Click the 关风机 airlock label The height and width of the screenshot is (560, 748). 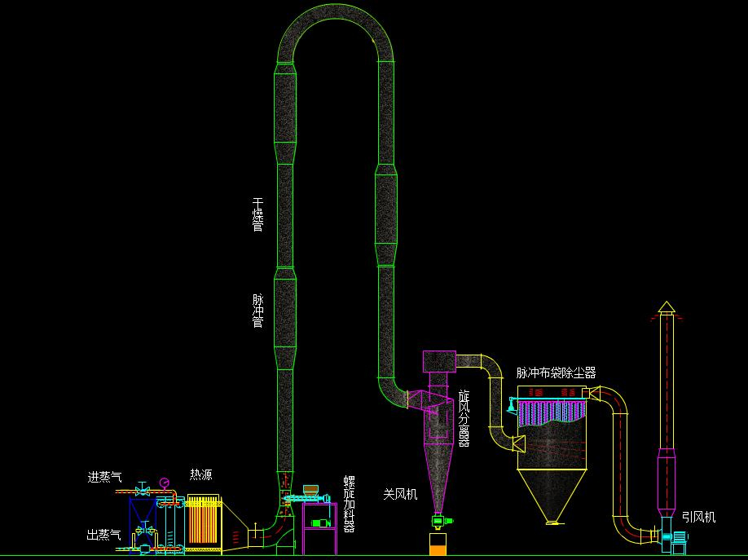click(x=400, y=493)
